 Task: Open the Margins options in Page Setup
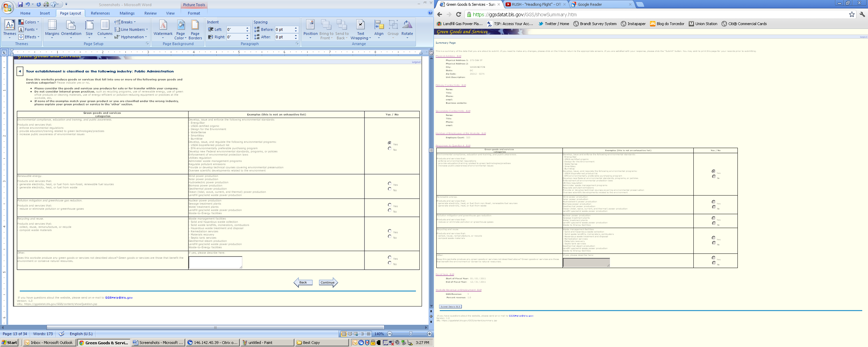click(52, 28)
